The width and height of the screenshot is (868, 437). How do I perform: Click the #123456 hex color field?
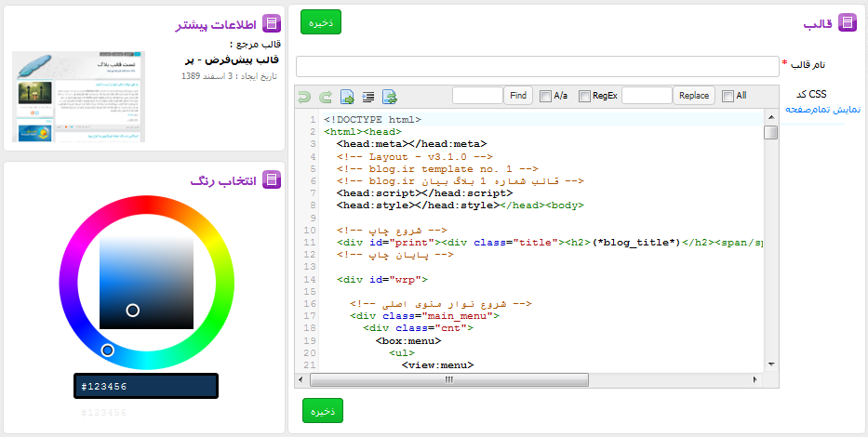[146, 386]
